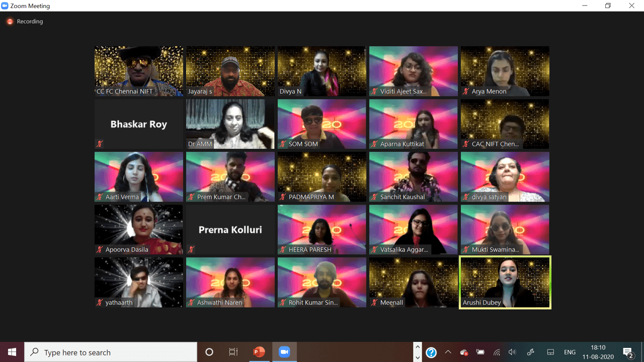
Task: Select Arushi Dubey's highlighted video tile
Action: point(505,282)
